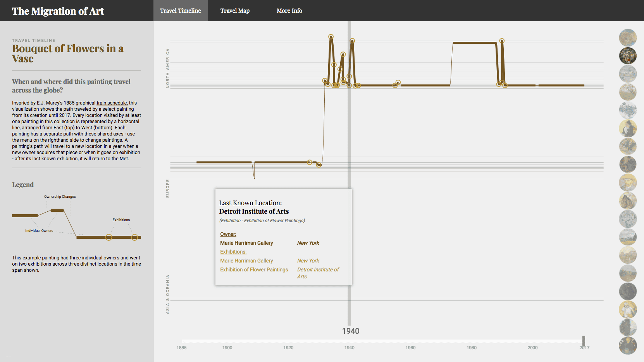Click the Exhibitions heading in the tooltip
The image size is (644, 362).
233,252
